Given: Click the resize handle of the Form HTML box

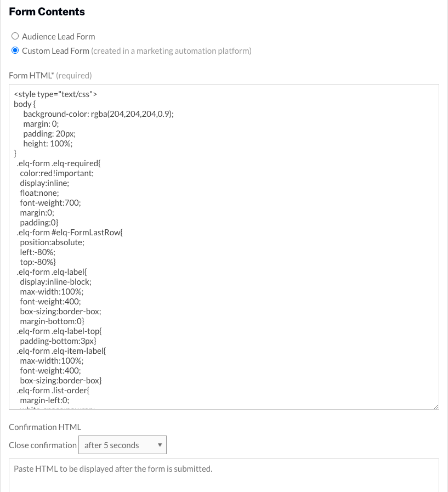Looking at the screenshot, I should [x=436, y=406].
